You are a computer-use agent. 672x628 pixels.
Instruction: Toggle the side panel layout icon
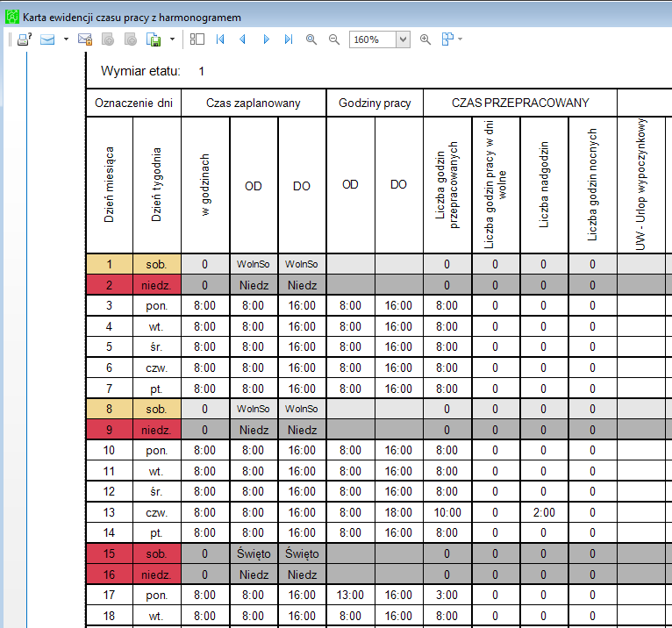pos(197,39)
